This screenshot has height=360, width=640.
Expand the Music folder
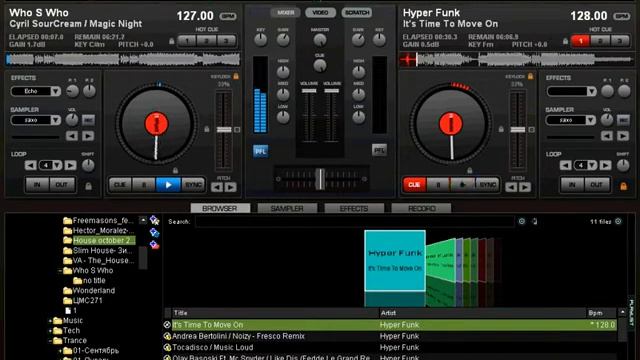tap(50, 321)
